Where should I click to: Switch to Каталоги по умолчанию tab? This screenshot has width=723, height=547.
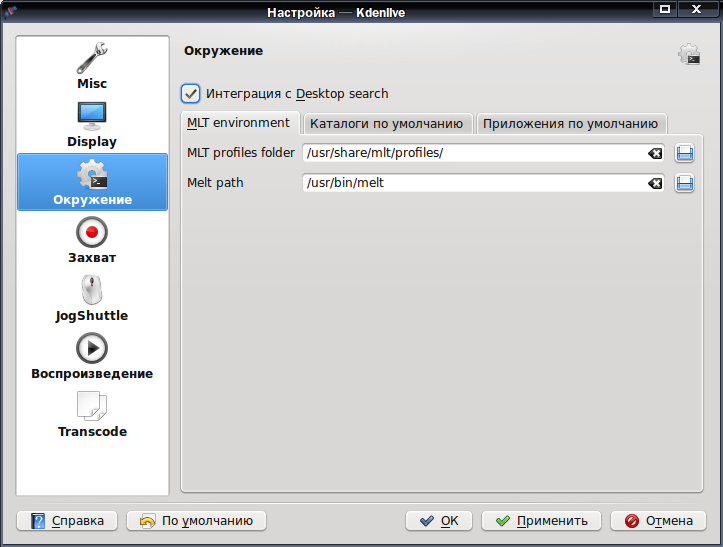tap(386, 124)
